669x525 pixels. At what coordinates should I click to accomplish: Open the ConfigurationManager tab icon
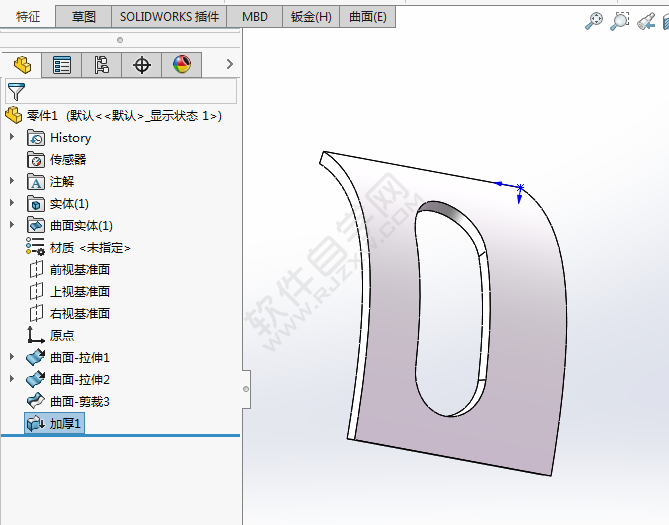click(x=102, y=65)
